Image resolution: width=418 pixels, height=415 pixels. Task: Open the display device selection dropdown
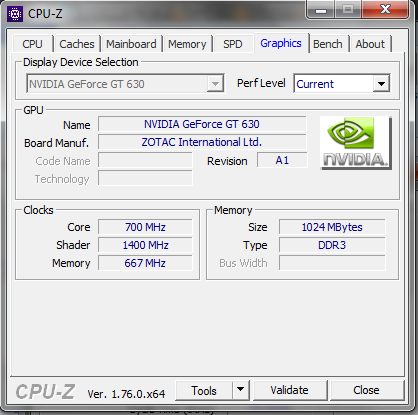(125, 84)
